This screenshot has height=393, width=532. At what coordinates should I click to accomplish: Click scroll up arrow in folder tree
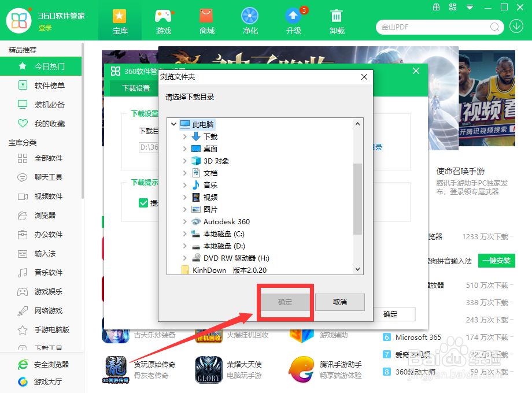357,124
